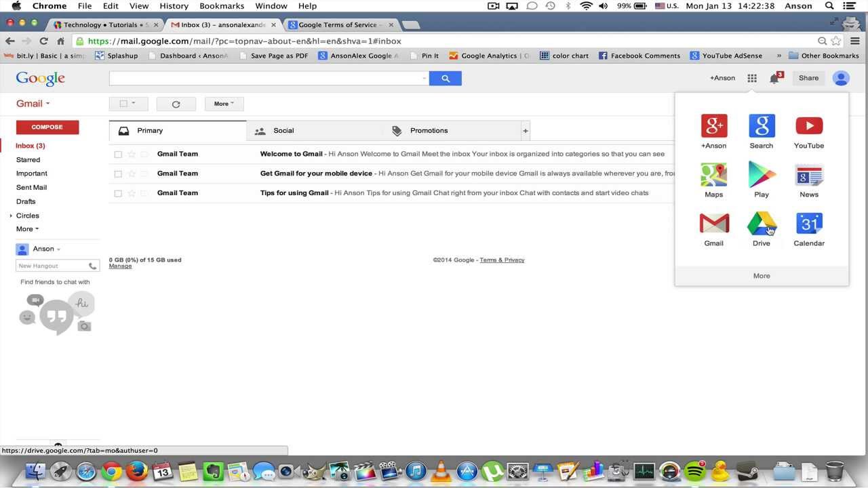Add a new inbox tab with plus

(525, 131)
